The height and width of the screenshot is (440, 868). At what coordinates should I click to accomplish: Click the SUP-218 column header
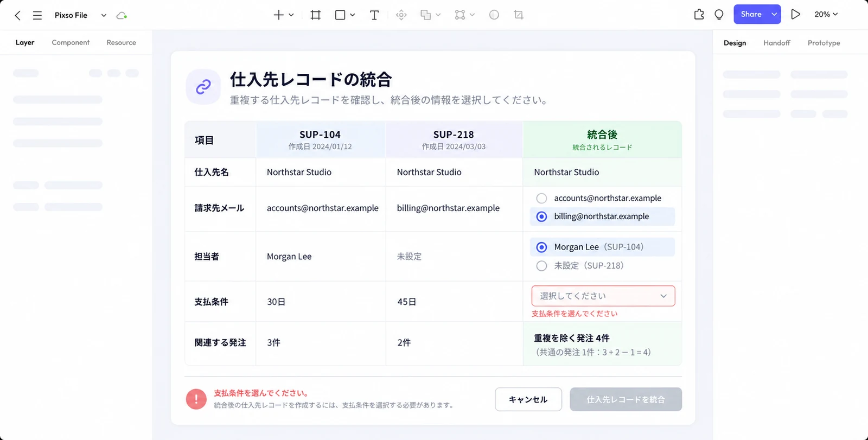(x=454, y=139)
